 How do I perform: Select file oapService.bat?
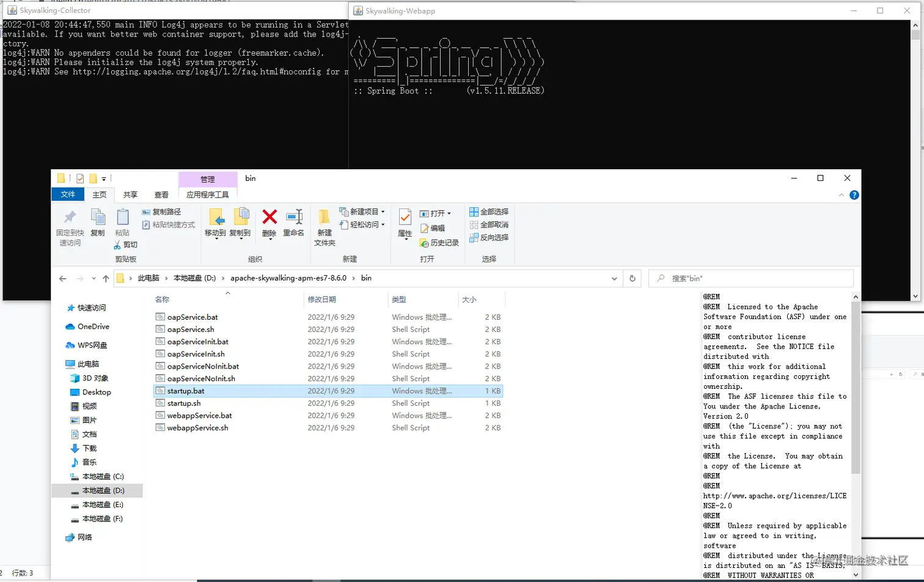tap(328, 317)
